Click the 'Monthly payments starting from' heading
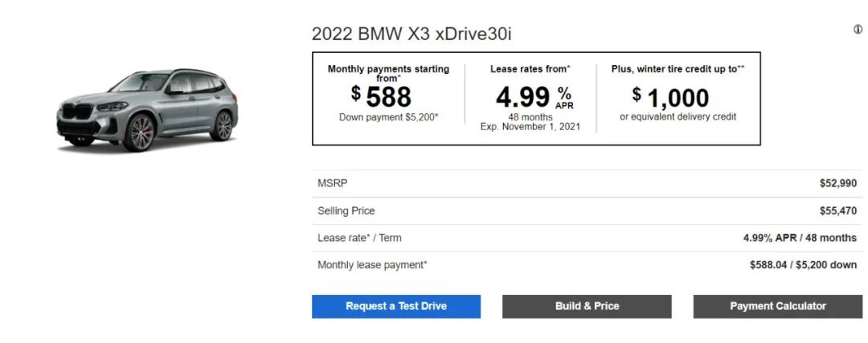This screenshot has height=343, width=868. (x=389, y=73)
